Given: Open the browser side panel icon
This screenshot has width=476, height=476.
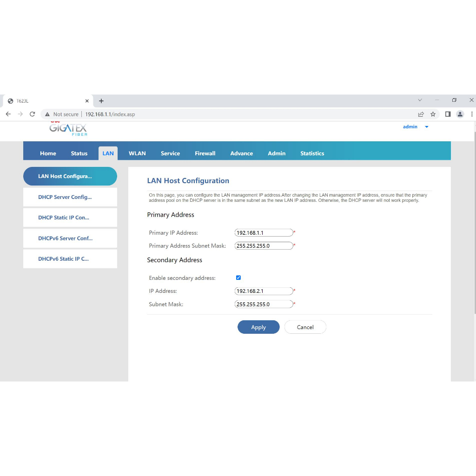Looking at the screenshot, I should click(x=448, y=114).
